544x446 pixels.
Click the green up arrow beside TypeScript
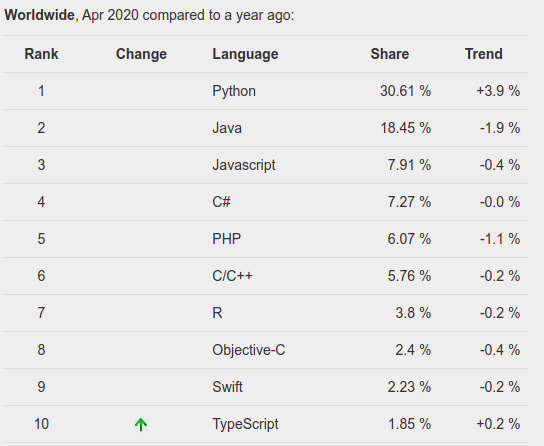(x=141, y=424)
